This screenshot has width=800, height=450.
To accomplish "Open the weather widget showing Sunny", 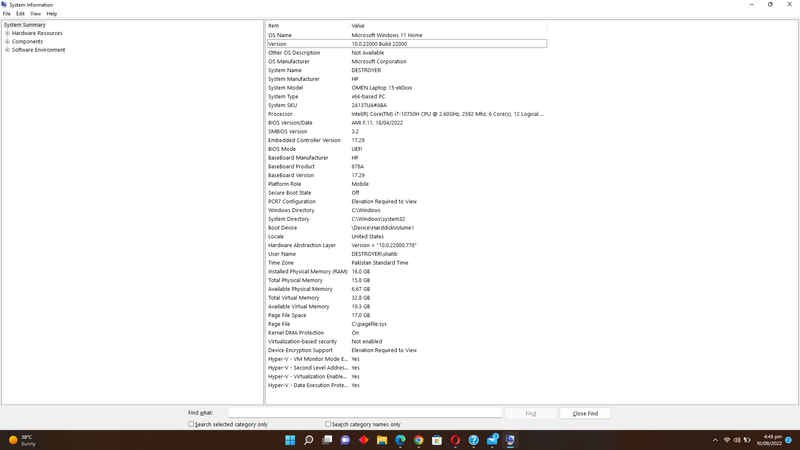I will (22, 440).
